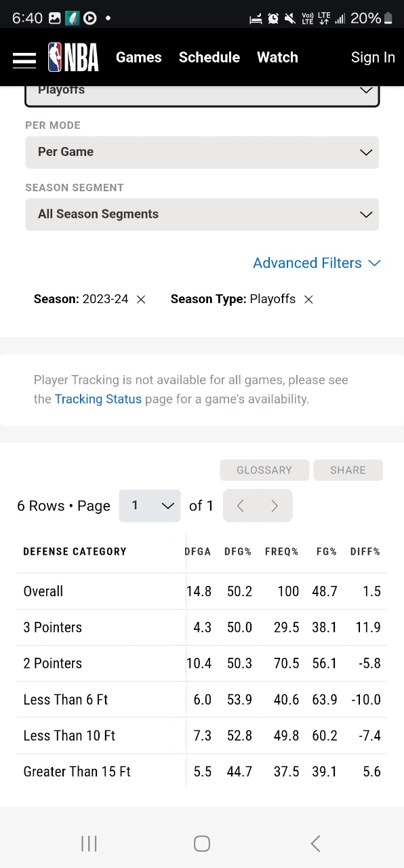Image resolution: width=404 pixels, height=868 pixels.
Task: Open the page number selector
Action: click(150, 506)
